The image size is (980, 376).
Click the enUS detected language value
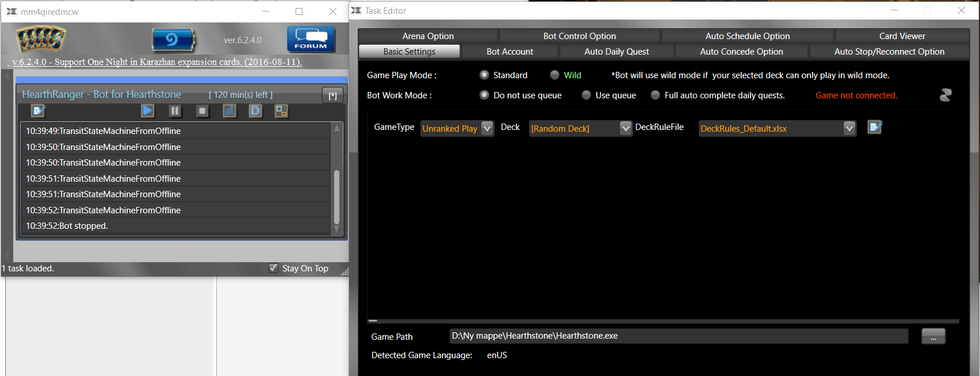pos(497,355)
